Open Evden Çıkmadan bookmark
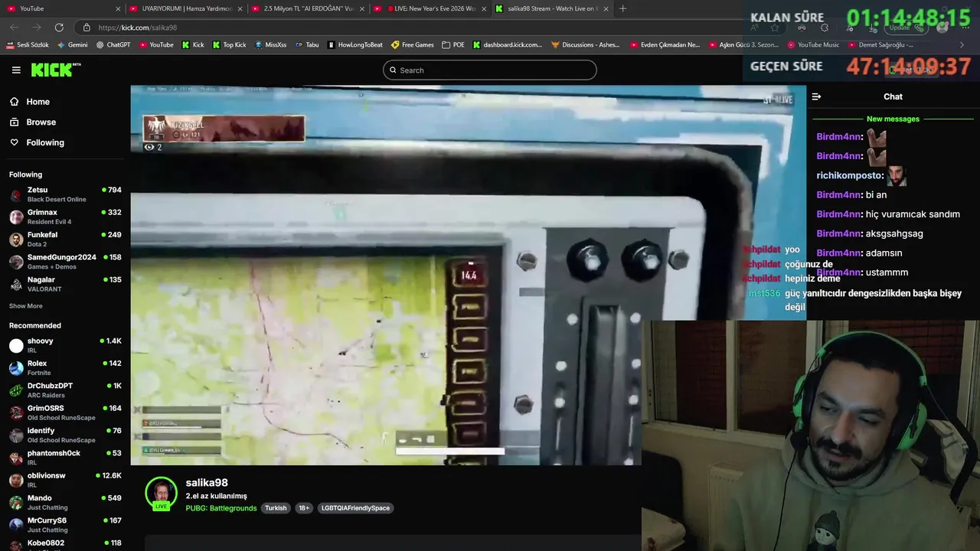The width and height of the screenshot is (980, 551). pyautogui.click(x=665, y=45)
